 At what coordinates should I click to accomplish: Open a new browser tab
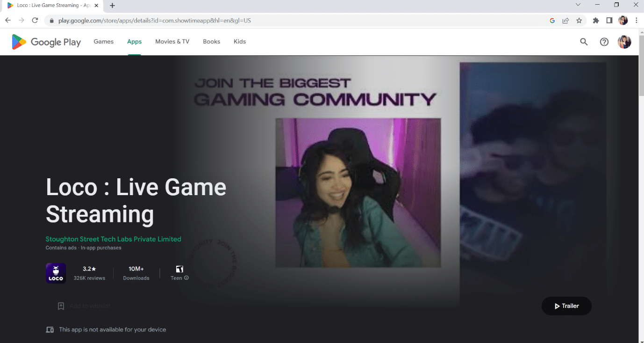113,6
